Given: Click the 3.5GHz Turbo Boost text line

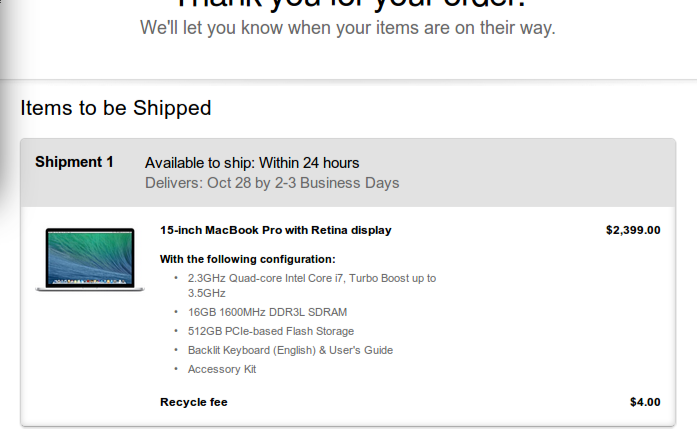Looking at the screenshot, I should (206, 293).
